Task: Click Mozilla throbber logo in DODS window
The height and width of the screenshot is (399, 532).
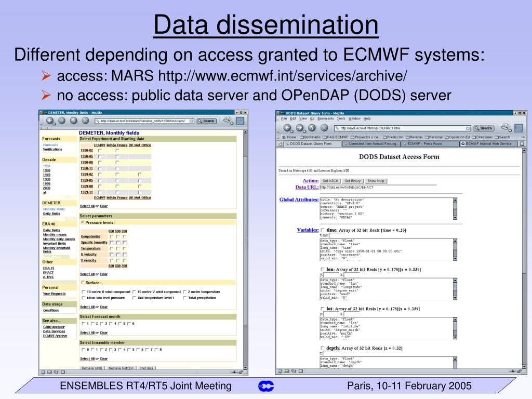Action: pos(519,128)
